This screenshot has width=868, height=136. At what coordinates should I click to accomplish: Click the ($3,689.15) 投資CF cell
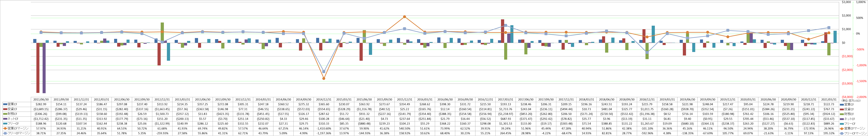click(x=41, y=109)
